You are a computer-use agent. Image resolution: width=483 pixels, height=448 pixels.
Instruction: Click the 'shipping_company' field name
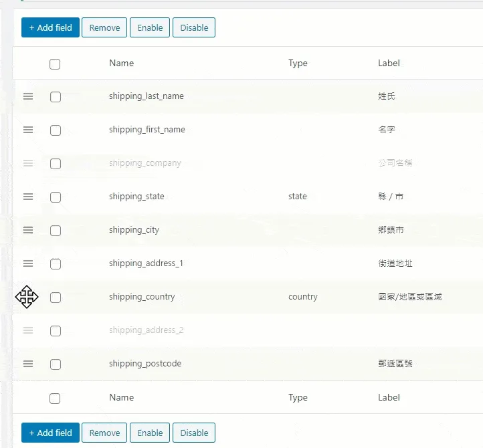pyautogui.click(x=145, y=163)
